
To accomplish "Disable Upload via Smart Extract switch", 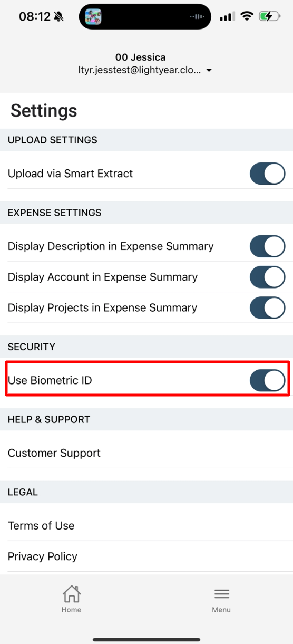I will click(267, 174).
